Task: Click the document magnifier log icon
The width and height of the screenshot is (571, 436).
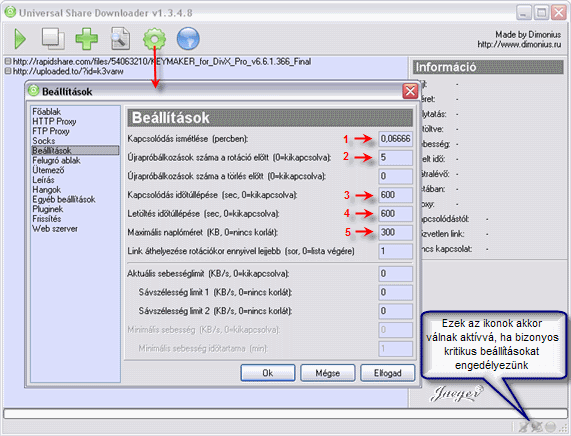Action: [120, 39]
